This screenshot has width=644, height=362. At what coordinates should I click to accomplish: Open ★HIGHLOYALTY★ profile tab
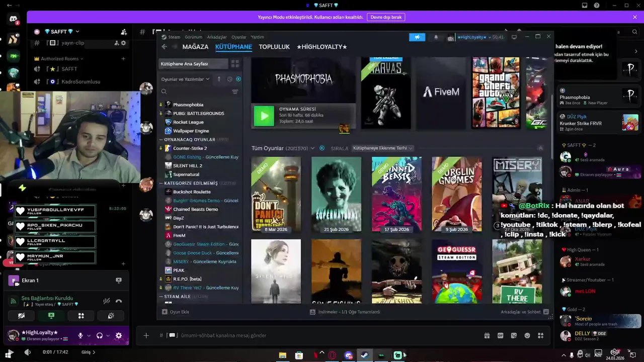[x=322, y=47]
